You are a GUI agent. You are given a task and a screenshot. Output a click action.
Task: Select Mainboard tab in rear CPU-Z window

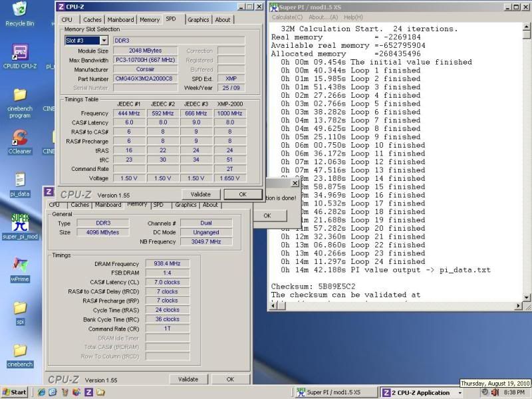point(108,205)
